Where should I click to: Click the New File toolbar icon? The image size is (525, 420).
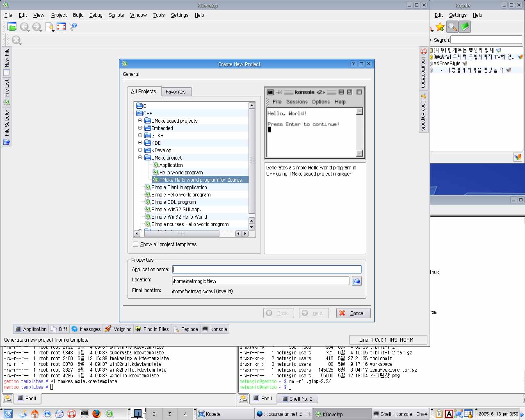click(x=49, y=27)
